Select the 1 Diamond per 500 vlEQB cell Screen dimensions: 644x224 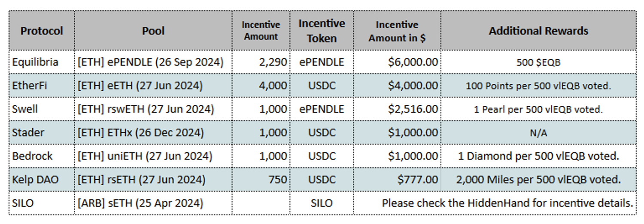tap(538, 156)
